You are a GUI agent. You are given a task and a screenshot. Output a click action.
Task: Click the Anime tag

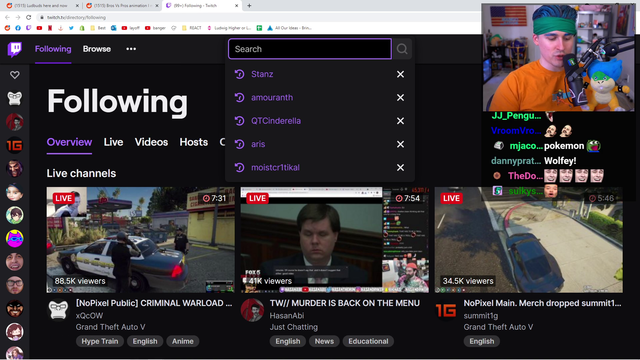point(182,341)
